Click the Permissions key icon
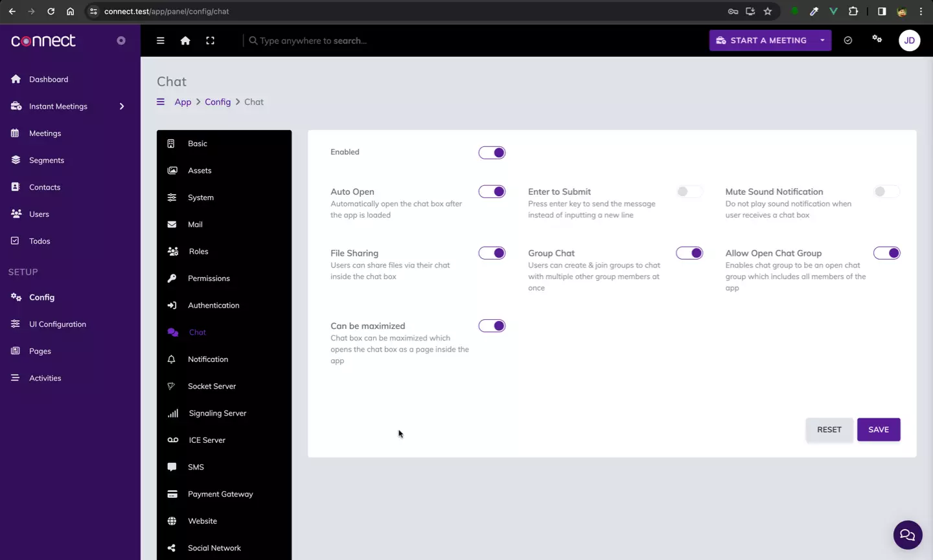The width and height of the screenshot is (933, 560). (x=172, y=278)
